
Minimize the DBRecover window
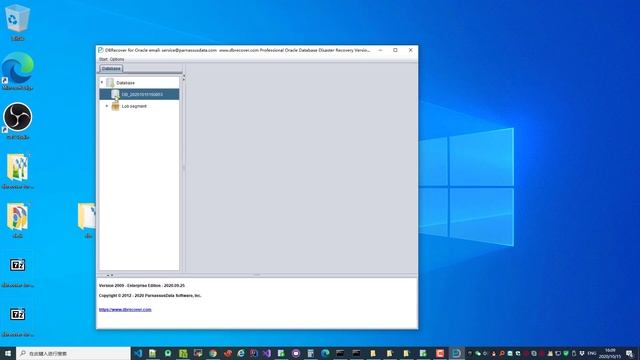click(380, 50)
